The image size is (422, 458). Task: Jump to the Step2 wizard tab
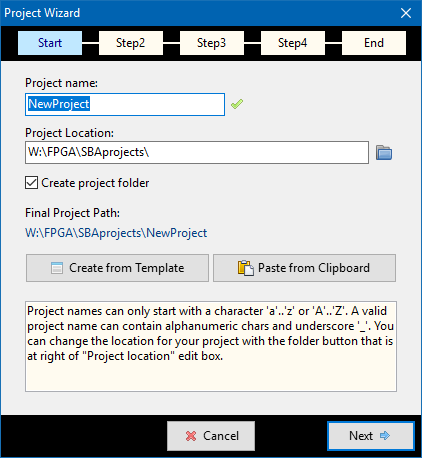pyautogui.click(x=131, y=43)
